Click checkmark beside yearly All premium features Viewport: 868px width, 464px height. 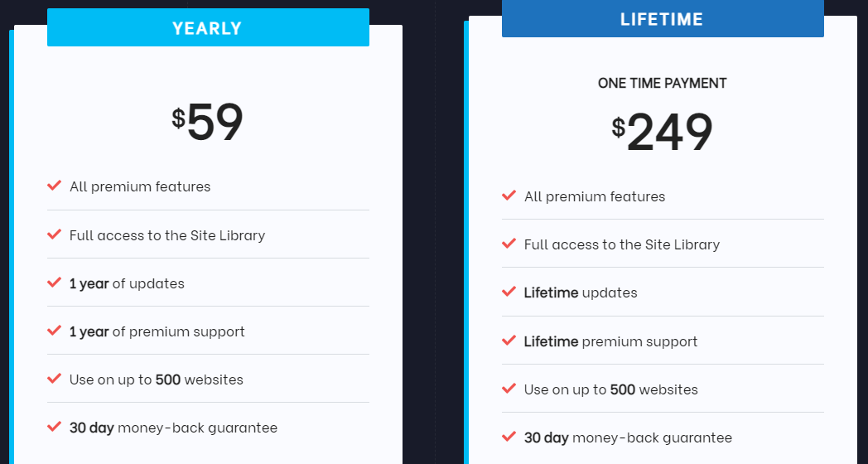pyautogui.click(x=55, y=186)
